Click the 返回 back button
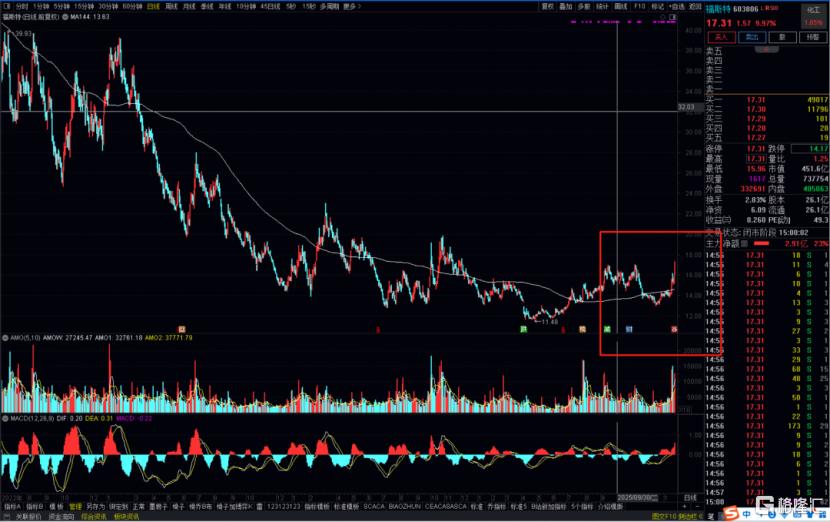Viewport: 830px width, 522px height. 695,6
